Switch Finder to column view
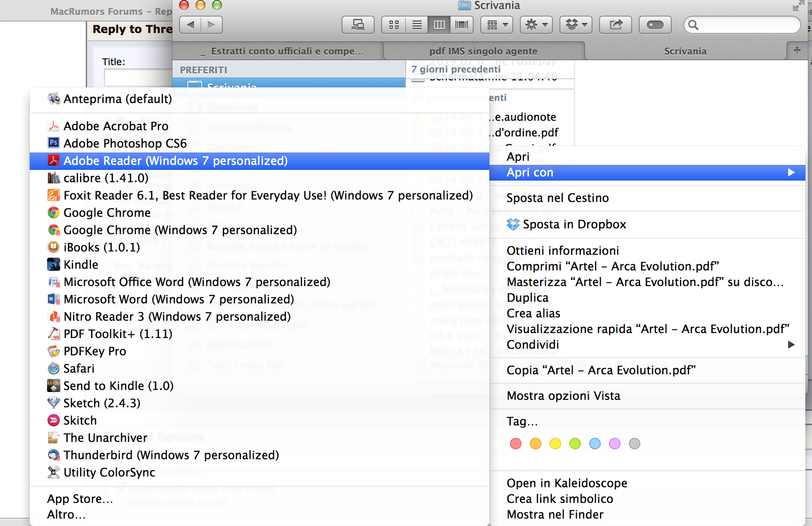This screenshot has width=812, height=526. click(x=439, y=25)
